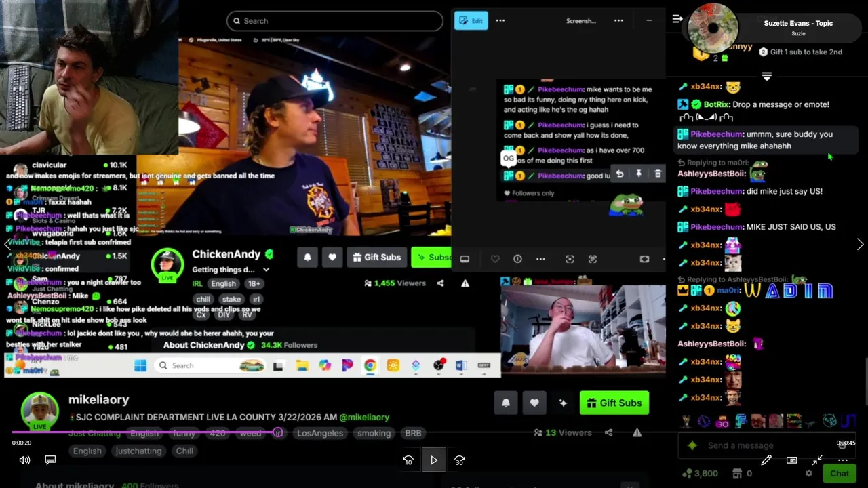The height and width of the screenshot is (488, 868).
Task: Select the BRB tag
Action: click(x=413, y=433)
